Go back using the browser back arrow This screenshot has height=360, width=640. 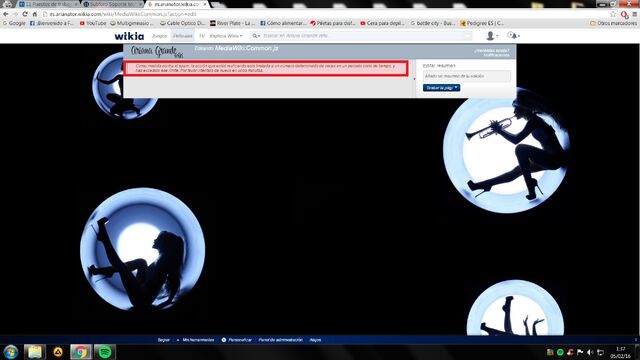(6, 14)
